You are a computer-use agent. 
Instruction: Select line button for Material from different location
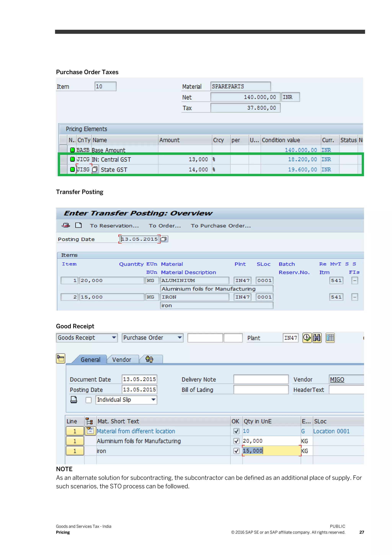75,431
